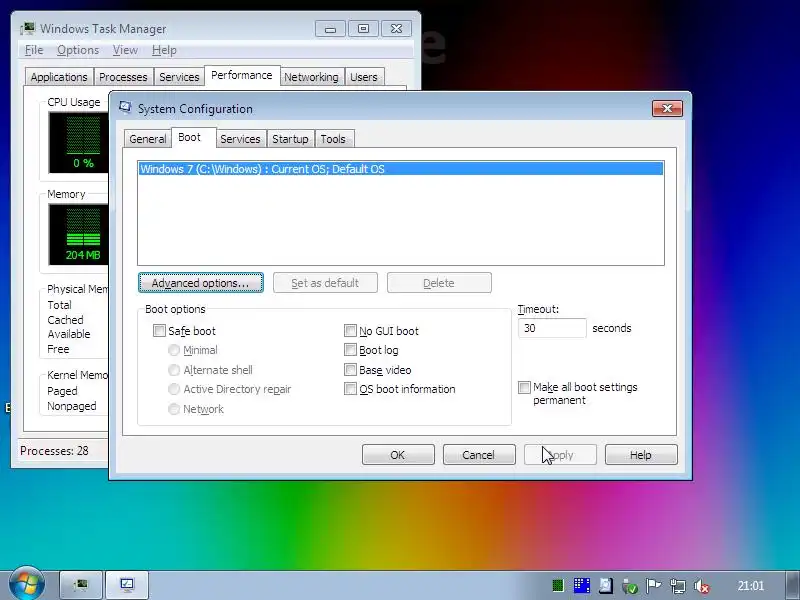Open the Windows Start orb

click(x=27, y=584)
